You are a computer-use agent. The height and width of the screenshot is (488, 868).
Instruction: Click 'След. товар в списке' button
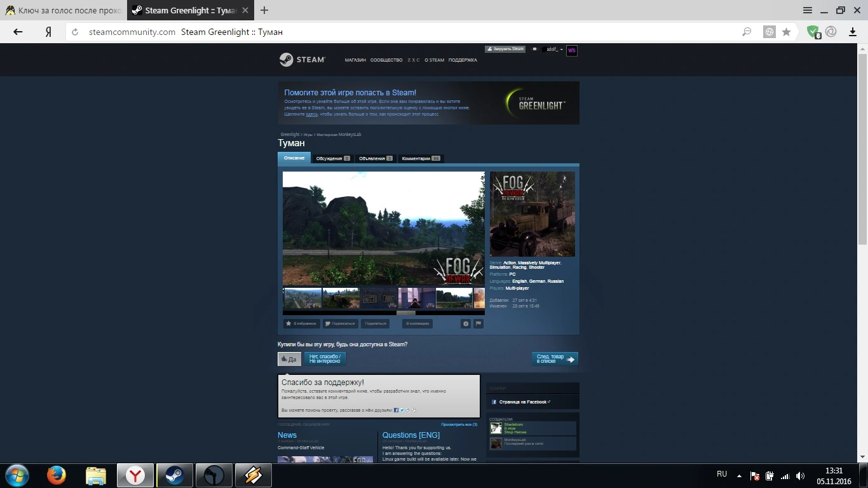(555, 359)
